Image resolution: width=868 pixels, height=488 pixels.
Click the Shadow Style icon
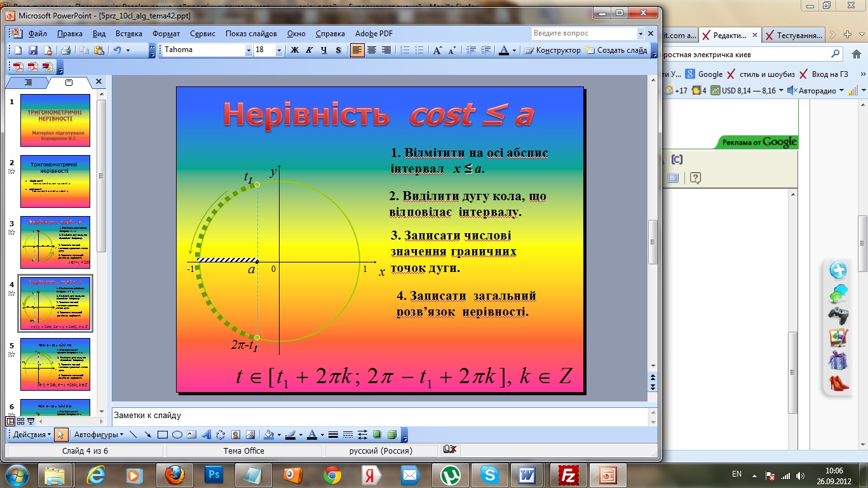pos(377,435)
